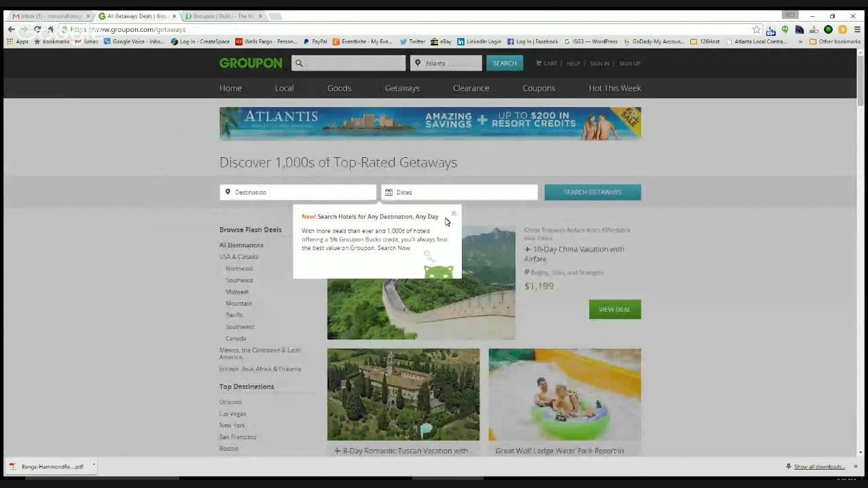Open the Local navigation tab
This screenshot has height=488, width=868.
pyautogui.click(x=284, y=88)
